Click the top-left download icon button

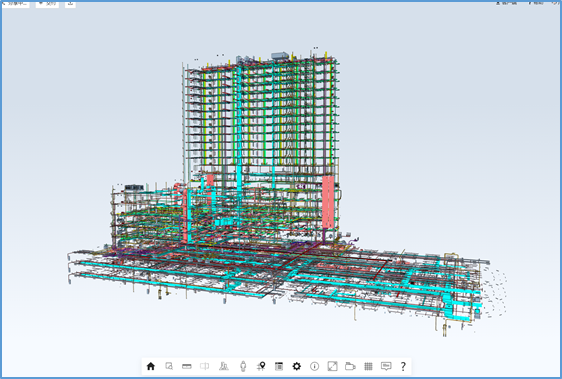70,4
